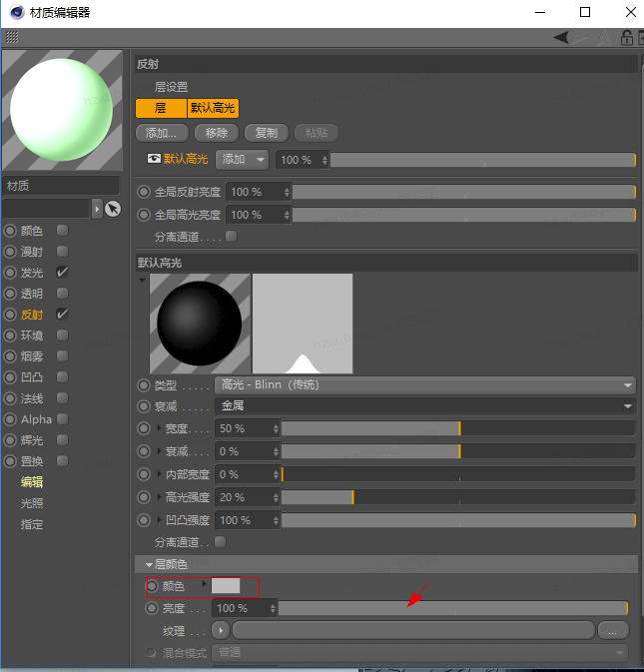Click the 移除 button
Screen dimensions: 644x672
(x=217, y=133)
